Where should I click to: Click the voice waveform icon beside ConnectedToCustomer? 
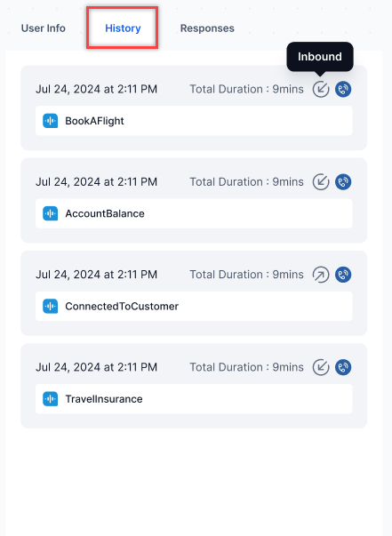tap(51, 306)
